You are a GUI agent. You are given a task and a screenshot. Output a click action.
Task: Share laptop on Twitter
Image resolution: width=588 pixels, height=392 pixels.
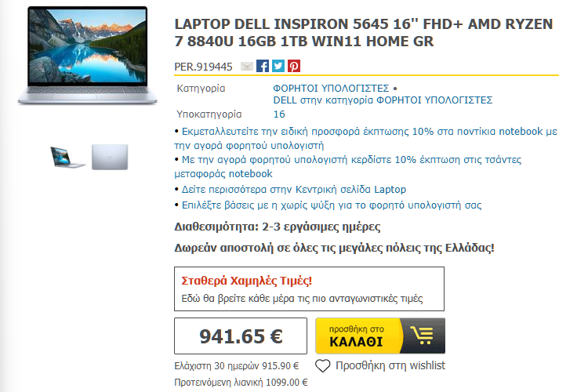[x=278, y=67]
